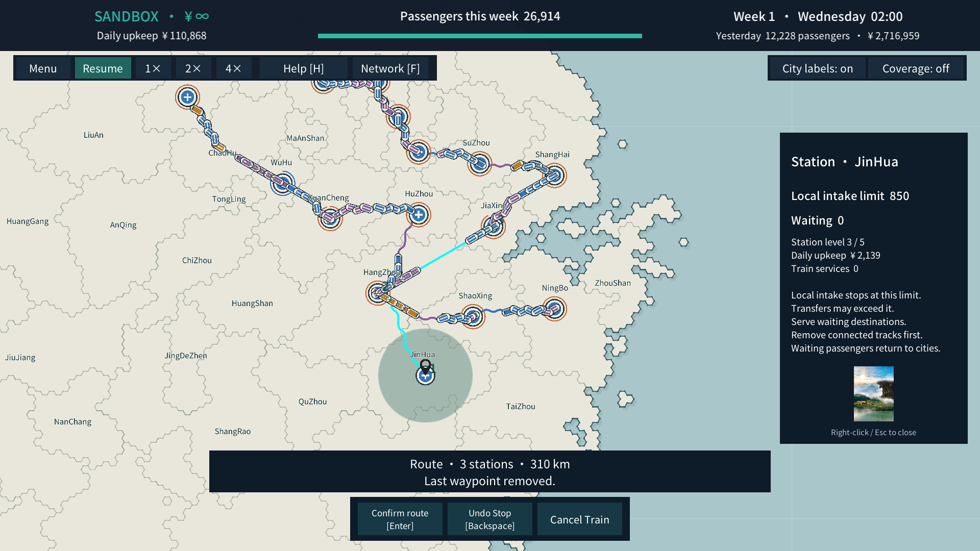The image size is (980, 551).
Task: Toggle Coverage overlay on
Action: [x=916, y=68]
